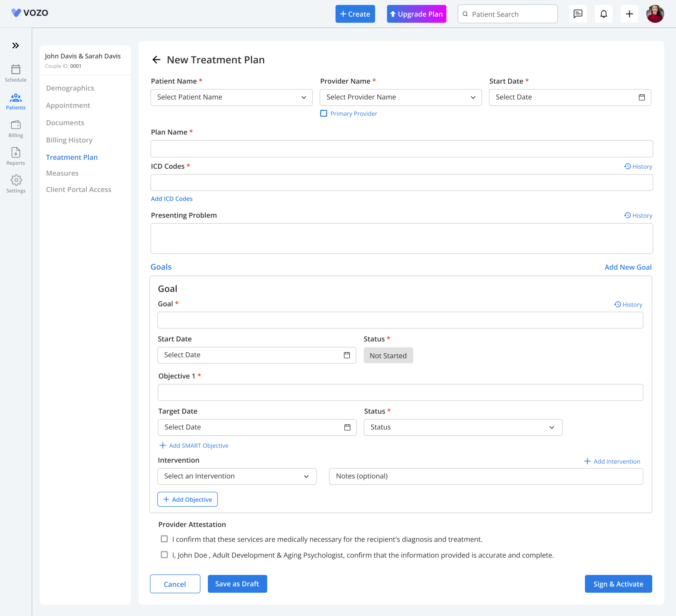Click Add New Goal link
This screenshot has height=616, width=676.
(628, 267)
